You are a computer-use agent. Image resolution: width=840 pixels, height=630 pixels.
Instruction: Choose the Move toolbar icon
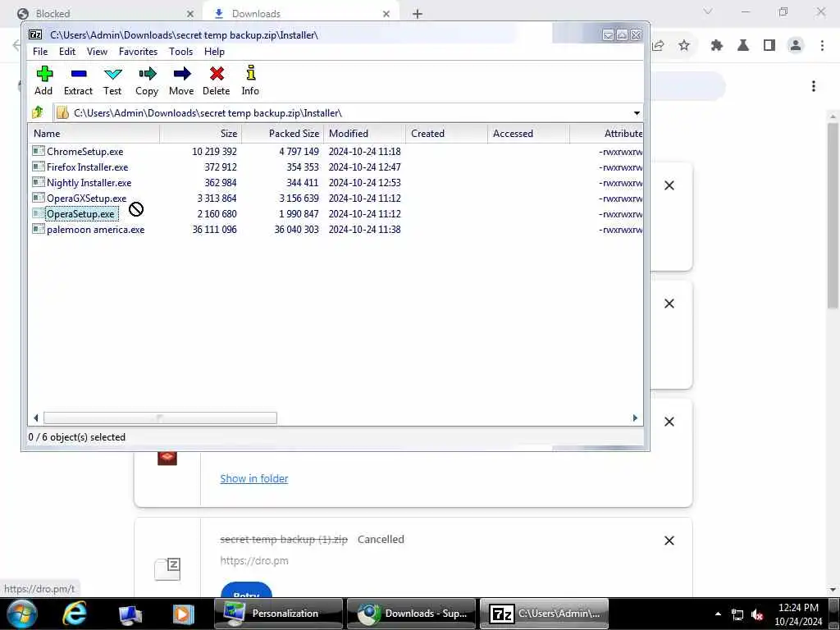181,73
